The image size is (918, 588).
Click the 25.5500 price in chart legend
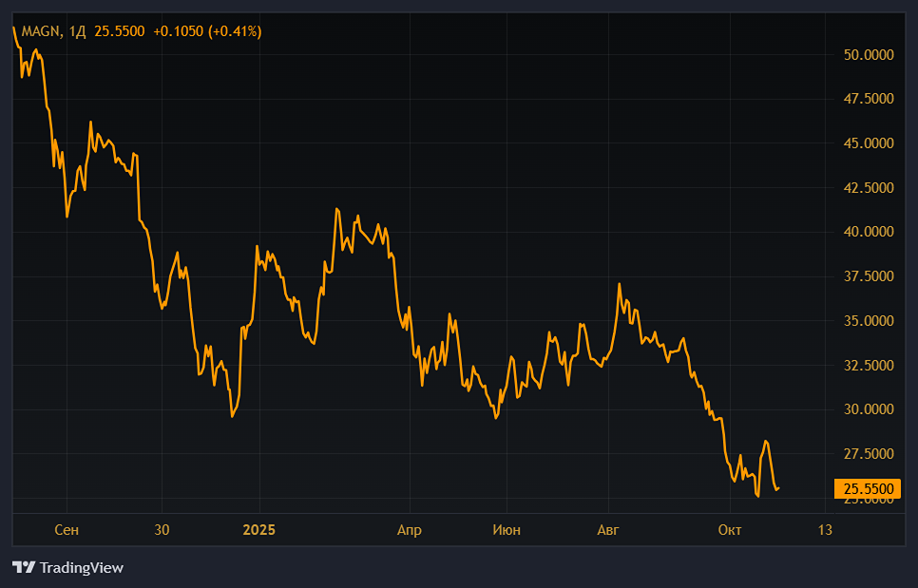tap(119, 31)
